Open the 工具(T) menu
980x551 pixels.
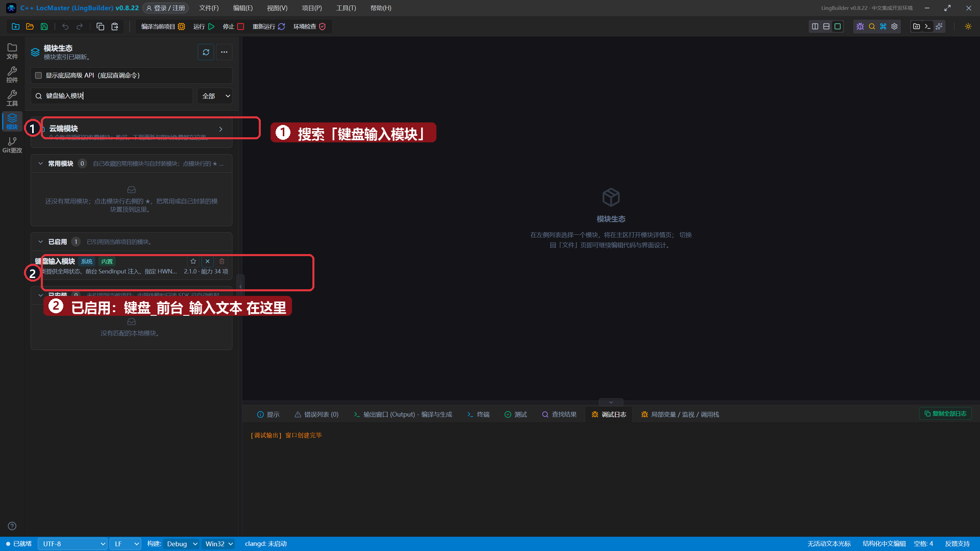point(346,8)
